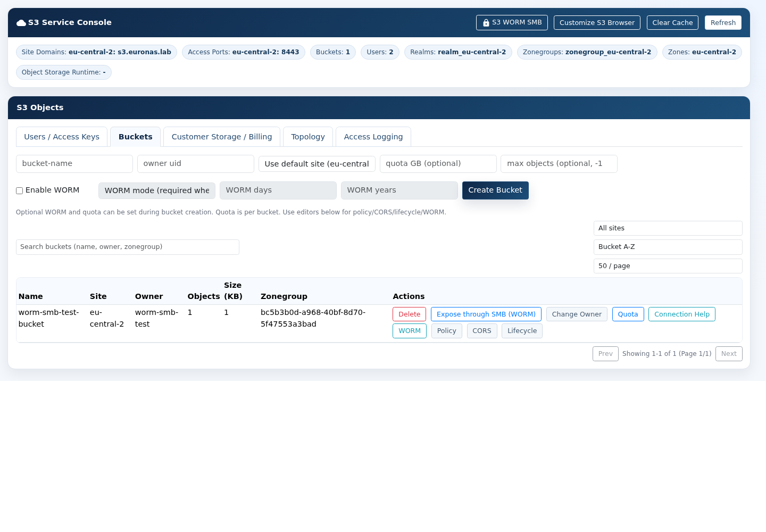Click the lock icon on S3 WORM SMB

[486, 23]
